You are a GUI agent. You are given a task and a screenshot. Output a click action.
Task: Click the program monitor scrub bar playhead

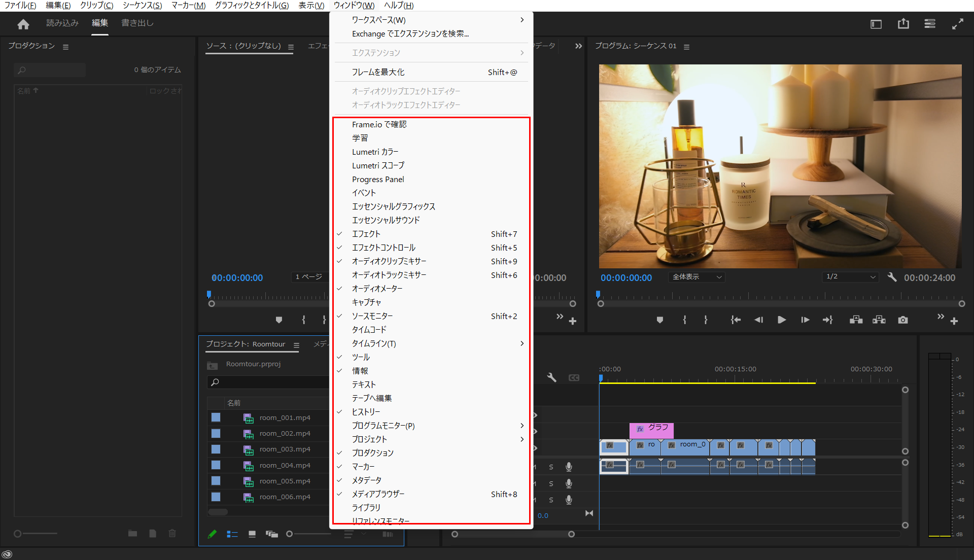598,295
